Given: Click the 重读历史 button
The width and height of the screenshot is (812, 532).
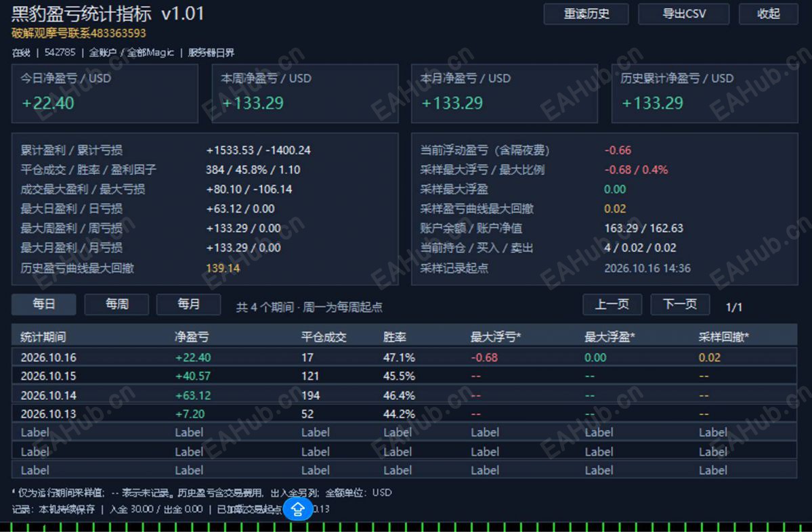Looking at the screenshot, I should (x=586, y=14).
